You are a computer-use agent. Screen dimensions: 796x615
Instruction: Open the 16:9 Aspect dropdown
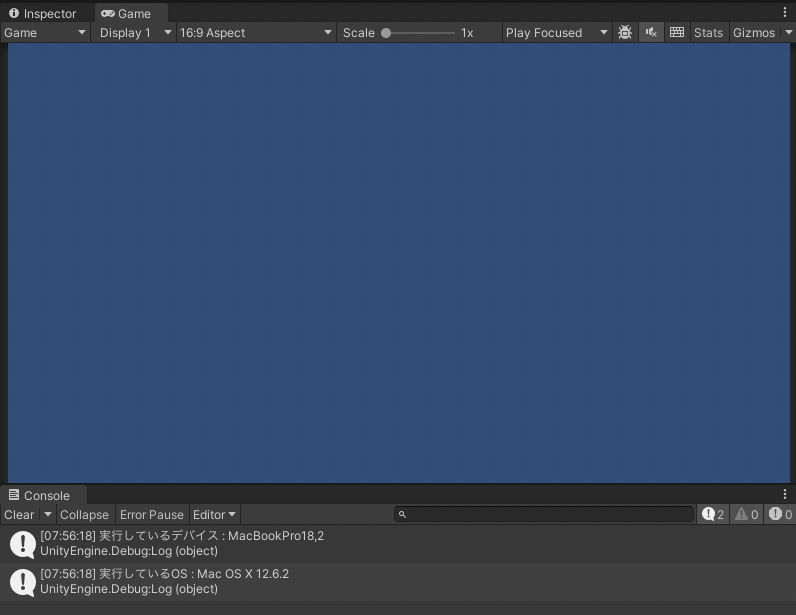pos(256,33)
